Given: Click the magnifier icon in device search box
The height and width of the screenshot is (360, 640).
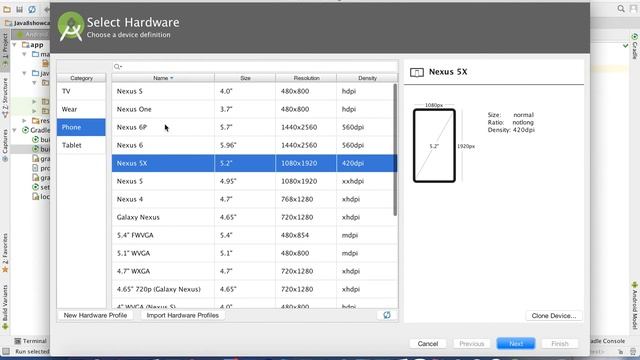Looking at the screenshot, I should click(x=118, y=67).
